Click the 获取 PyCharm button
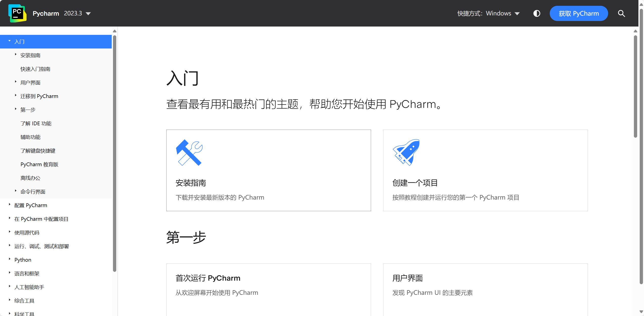 [579, 13]
